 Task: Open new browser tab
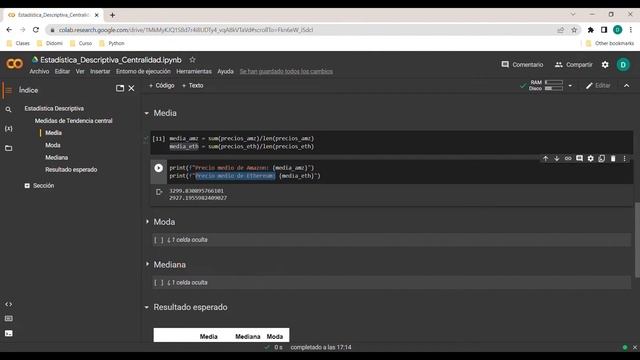[112, 15]
